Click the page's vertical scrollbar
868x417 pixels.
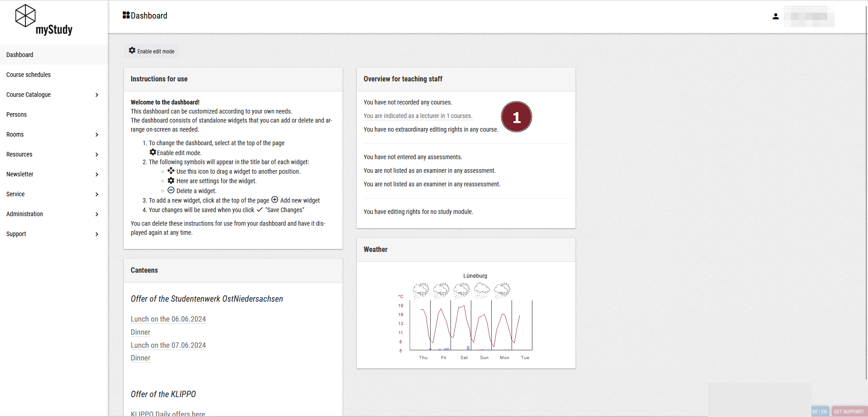coord(865,181)
